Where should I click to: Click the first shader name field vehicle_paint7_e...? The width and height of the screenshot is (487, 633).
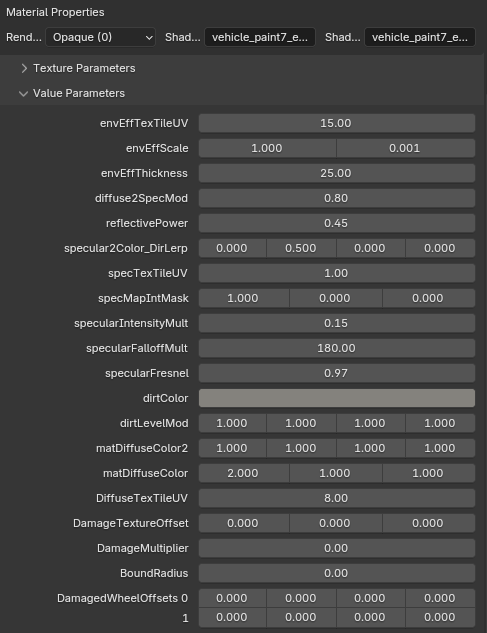tap(260, 37)
